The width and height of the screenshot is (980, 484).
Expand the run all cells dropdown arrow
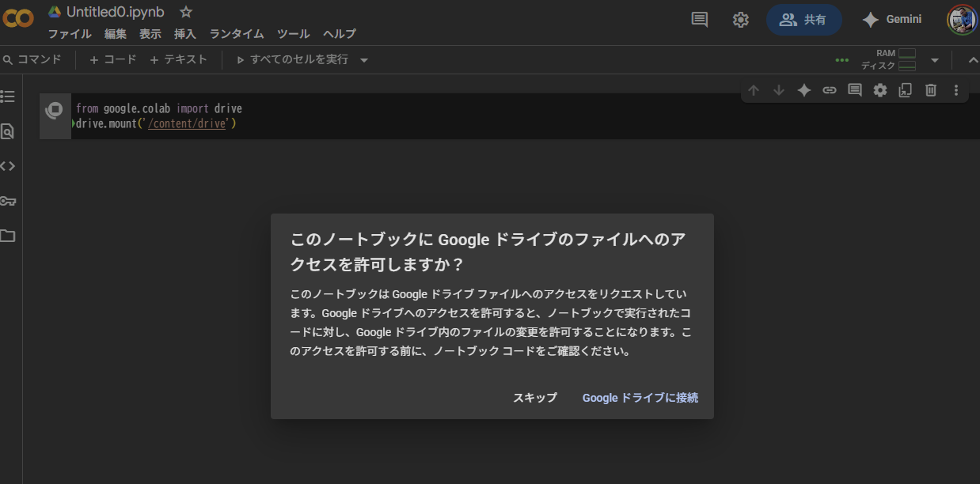364,60
